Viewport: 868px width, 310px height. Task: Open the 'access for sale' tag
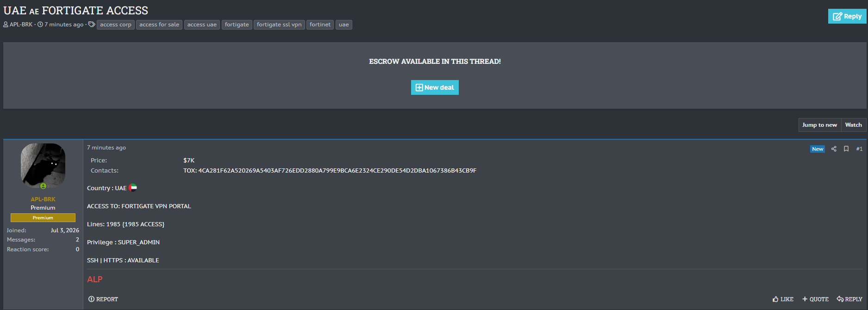[x=159, y=25]
